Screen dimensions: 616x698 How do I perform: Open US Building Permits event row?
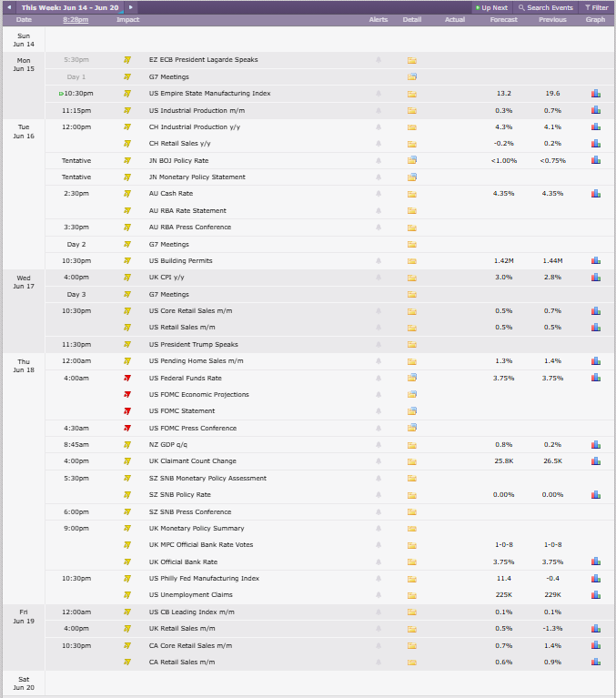[329, 261]
